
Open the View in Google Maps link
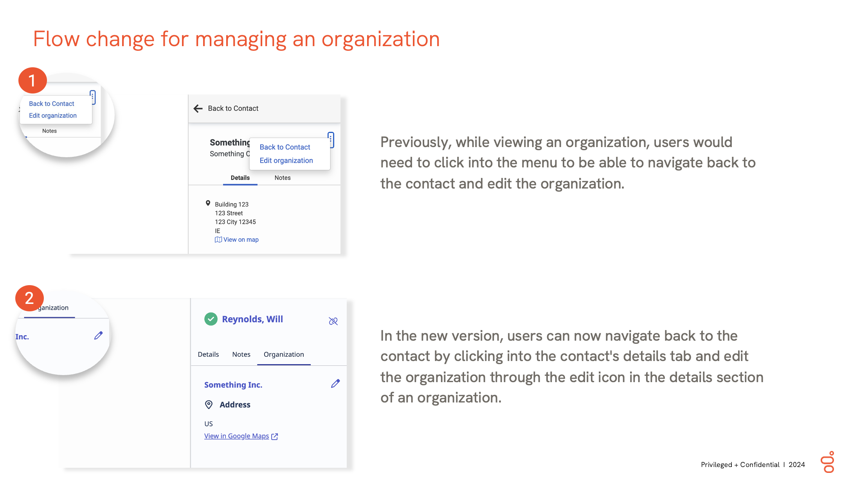point(236,436)
